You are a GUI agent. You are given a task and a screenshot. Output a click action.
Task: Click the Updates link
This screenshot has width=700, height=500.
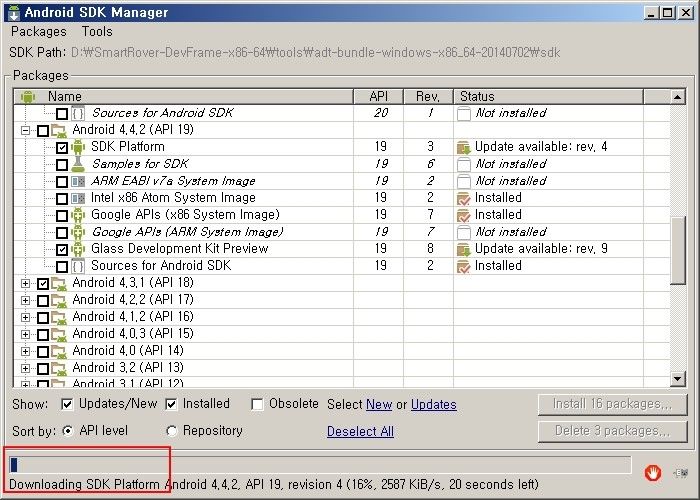[434, 404]
